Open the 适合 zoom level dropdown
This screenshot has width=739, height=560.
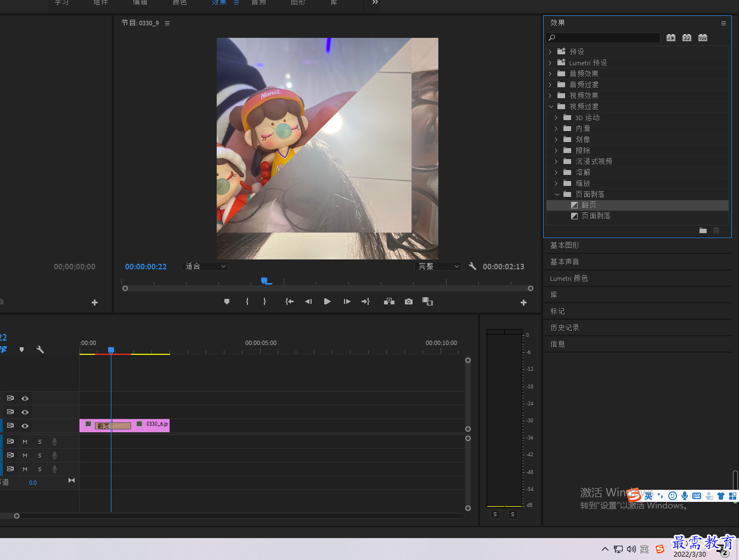pos(205,266)
